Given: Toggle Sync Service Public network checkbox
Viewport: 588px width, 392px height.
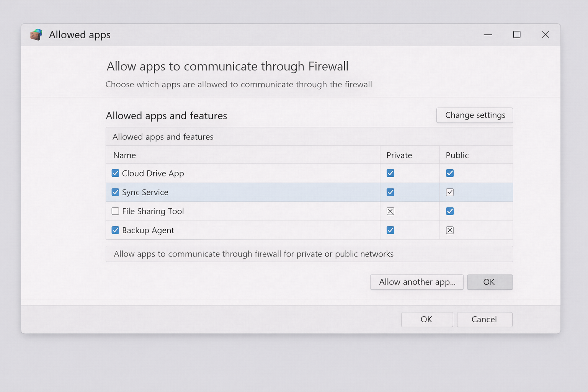Looking at the screenshot, I should coord(450,192).
